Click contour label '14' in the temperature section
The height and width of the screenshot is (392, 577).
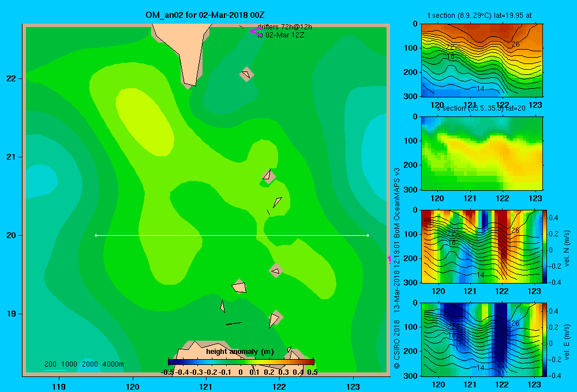(480, 89)
